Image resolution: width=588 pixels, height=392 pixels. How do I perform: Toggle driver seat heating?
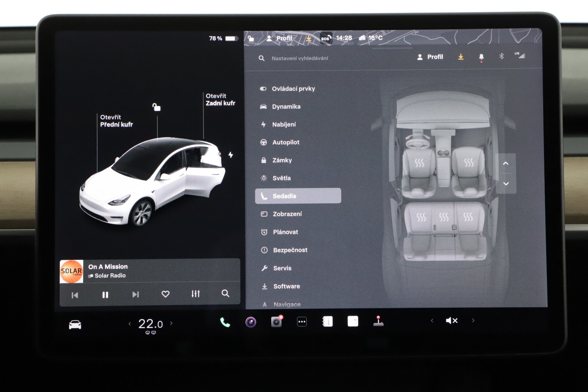tap(419, 163)
